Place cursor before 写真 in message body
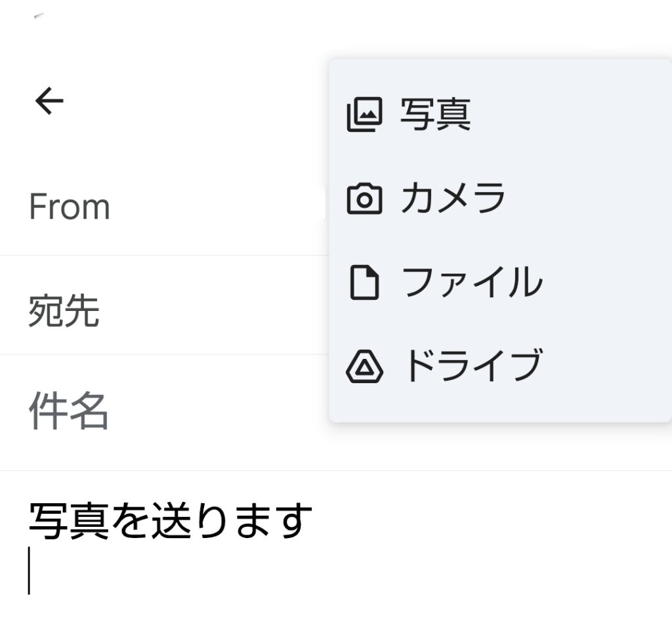 pos(29,520)
